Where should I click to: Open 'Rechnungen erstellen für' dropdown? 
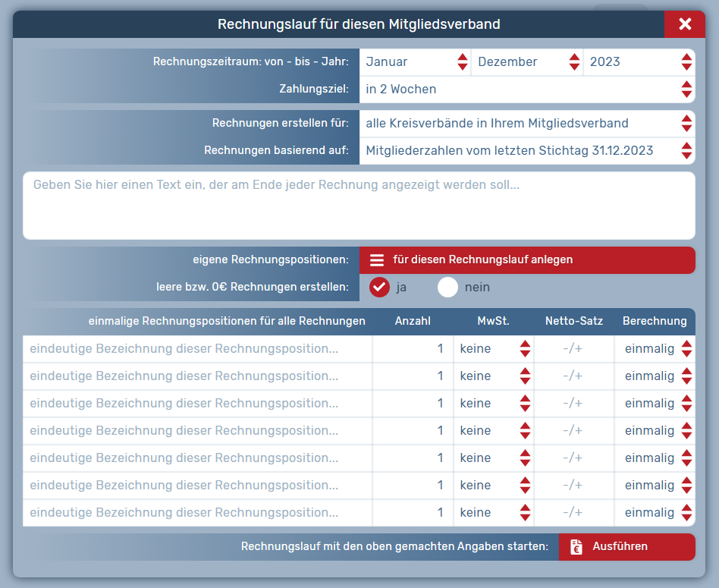tap(526, 123)
